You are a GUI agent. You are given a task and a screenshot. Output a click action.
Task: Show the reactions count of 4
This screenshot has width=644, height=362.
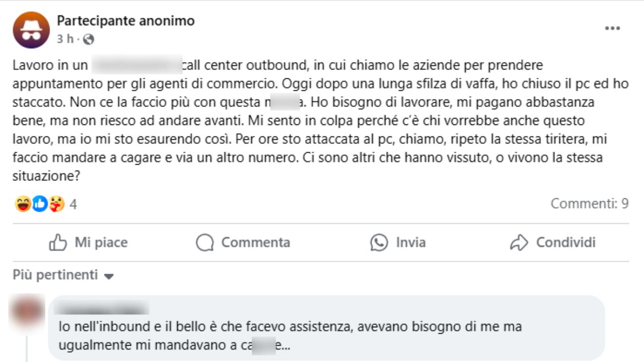[x=73, y=204]
